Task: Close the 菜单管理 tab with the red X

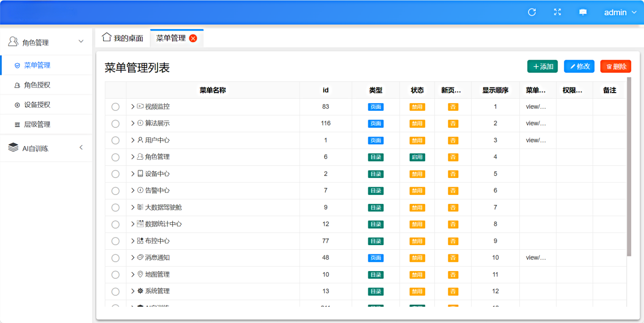Action: pyautogui.click(x=193, y=38)
